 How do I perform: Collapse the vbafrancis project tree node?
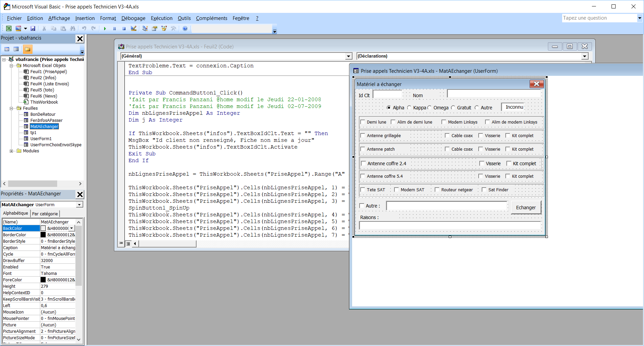point(4,60)
